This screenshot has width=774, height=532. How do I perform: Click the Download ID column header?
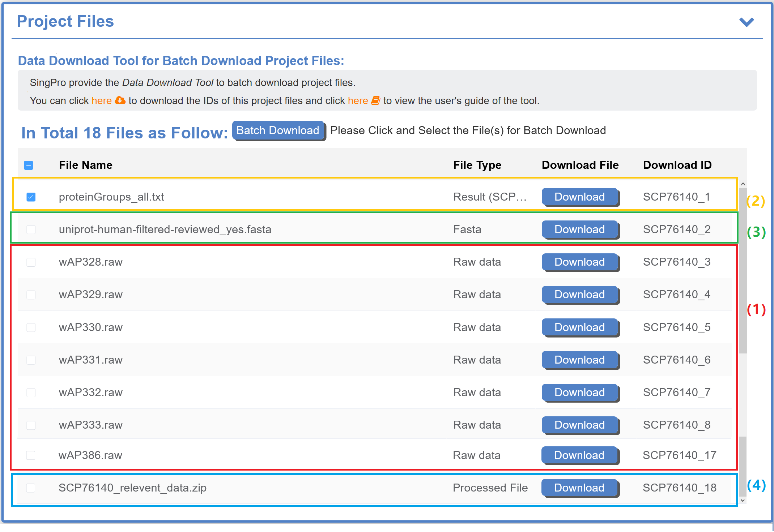(677, 165)
